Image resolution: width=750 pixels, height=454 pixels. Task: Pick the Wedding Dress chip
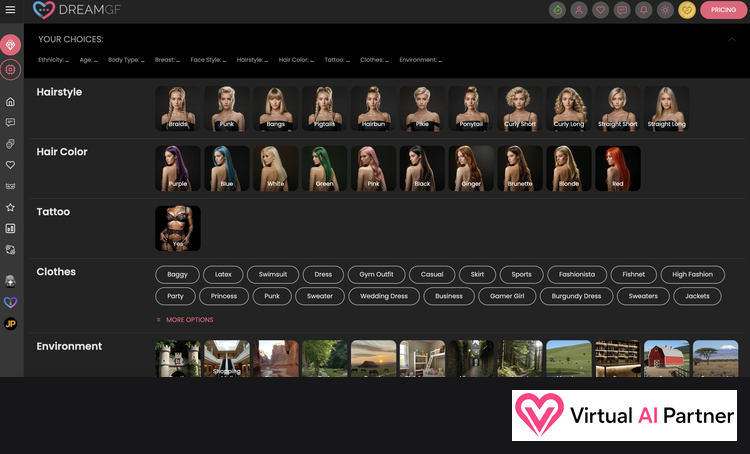click(384, 296)
